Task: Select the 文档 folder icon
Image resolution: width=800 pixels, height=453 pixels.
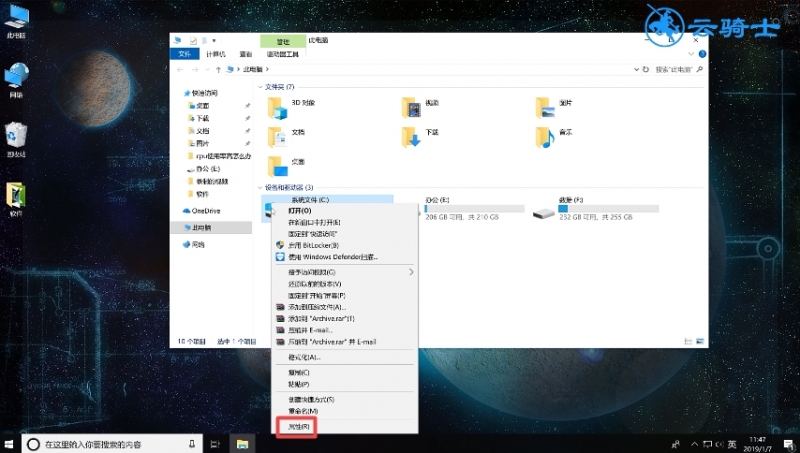Action: pos(277,137)
